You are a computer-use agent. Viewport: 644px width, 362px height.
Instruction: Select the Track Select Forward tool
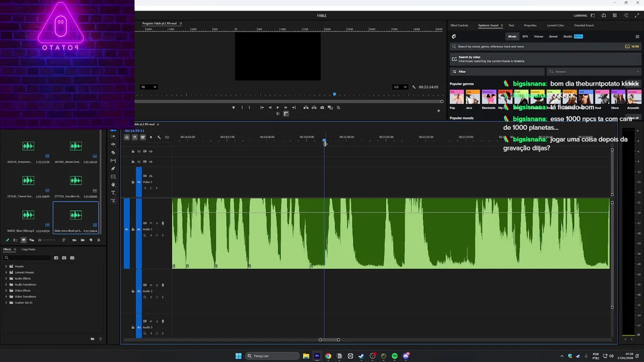pyautogui.click(x=113, y=136)
